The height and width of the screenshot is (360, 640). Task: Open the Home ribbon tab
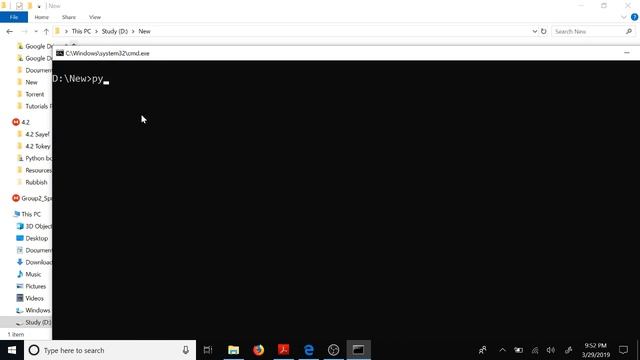[42, 17]
